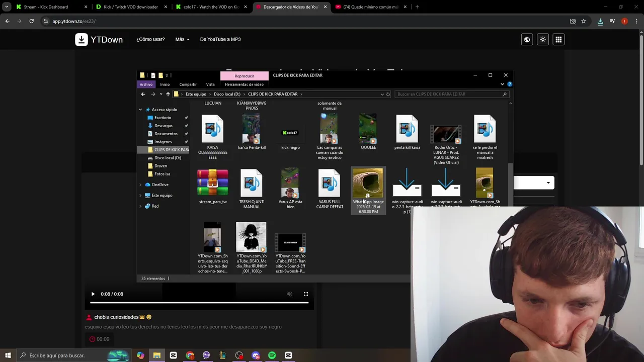Click the ¿Cómo usar? link
Image resolution: width=644 pixels, height=362 pixels.
coord(150,39)
